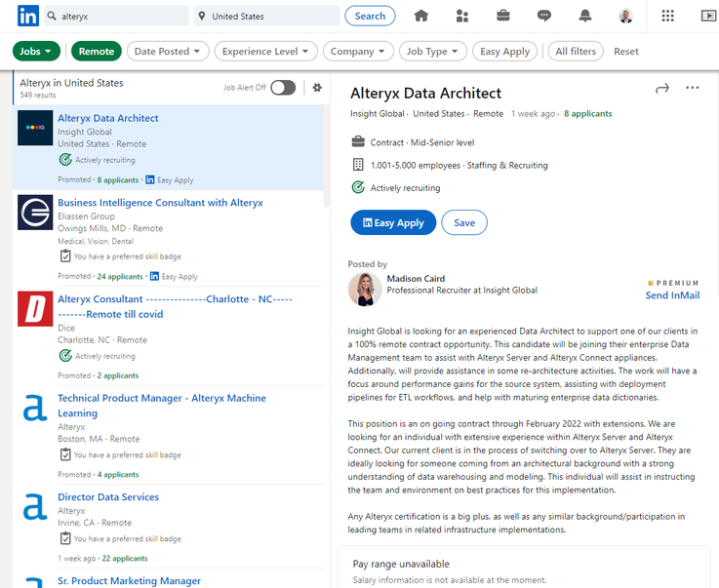The width and height of the screenshot is (719, 588).
Task: Open the LinkedIn home icon
Action: point(421,16)
